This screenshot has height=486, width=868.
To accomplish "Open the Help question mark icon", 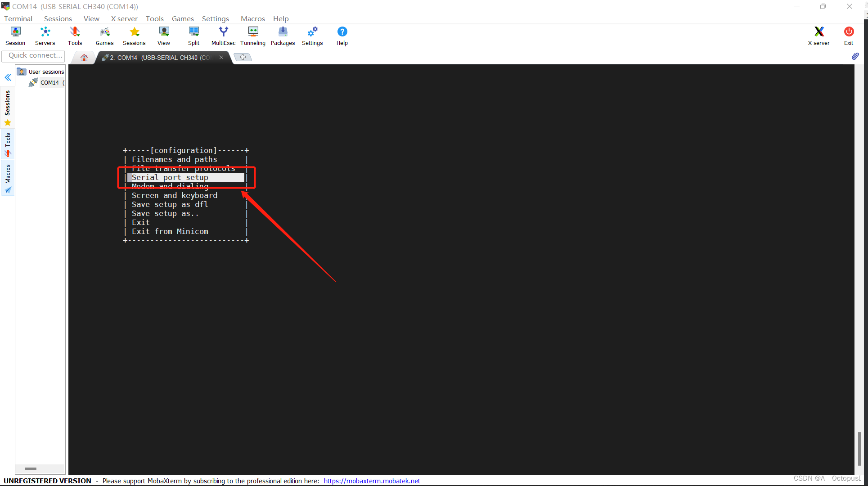I will (342, 36).
